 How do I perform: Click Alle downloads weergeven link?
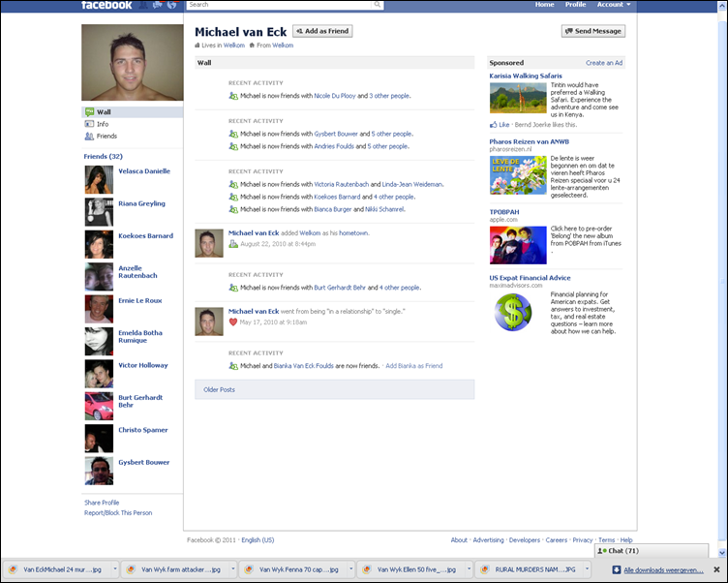(663, 570)
